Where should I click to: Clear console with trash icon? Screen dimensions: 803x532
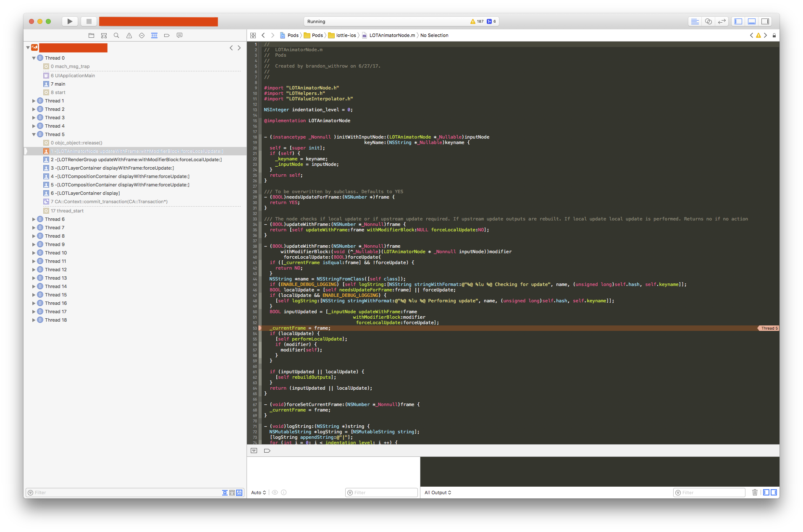pyautogui.click(x=755, y=493)
